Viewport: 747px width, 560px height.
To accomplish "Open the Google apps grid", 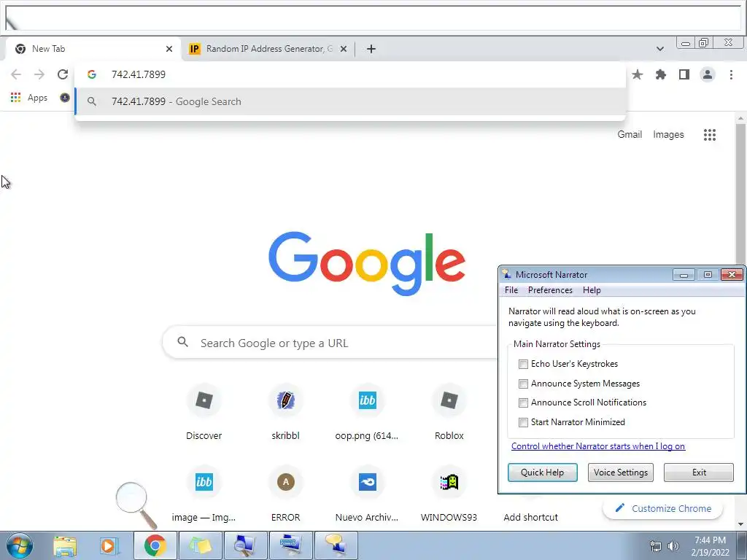I will click(709, 135).
